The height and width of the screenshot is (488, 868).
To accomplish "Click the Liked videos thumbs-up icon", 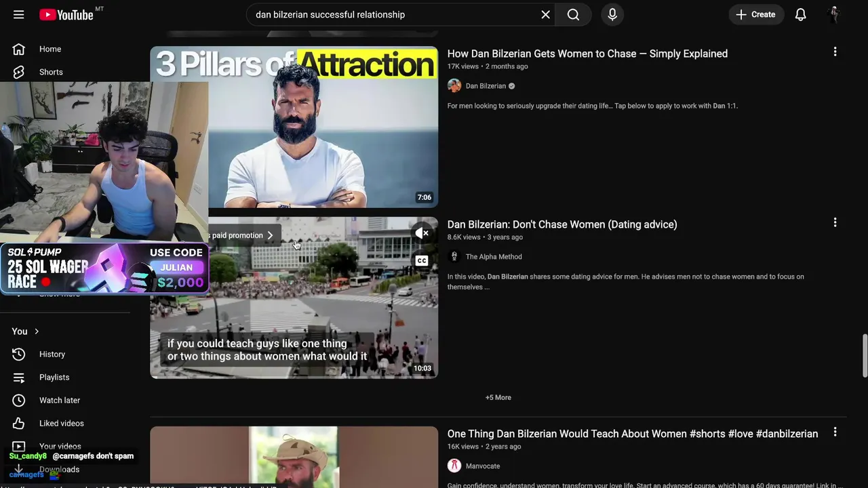I will pyautogui.click(x=19, y=424).
